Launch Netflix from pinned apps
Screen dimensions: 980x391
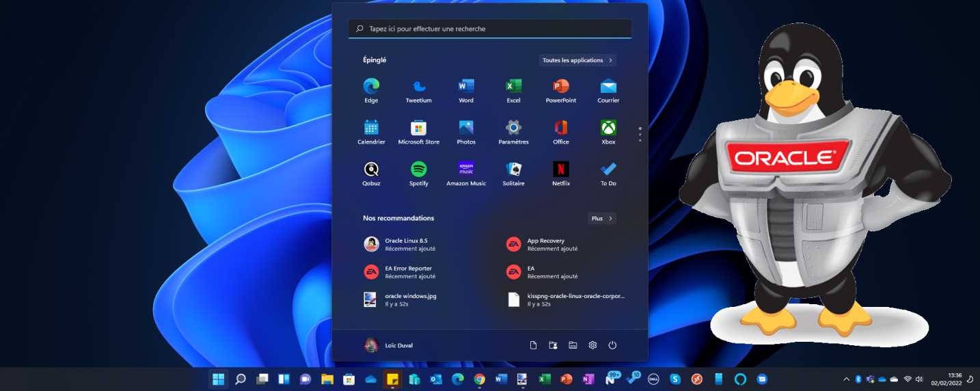tap(560, 174)
